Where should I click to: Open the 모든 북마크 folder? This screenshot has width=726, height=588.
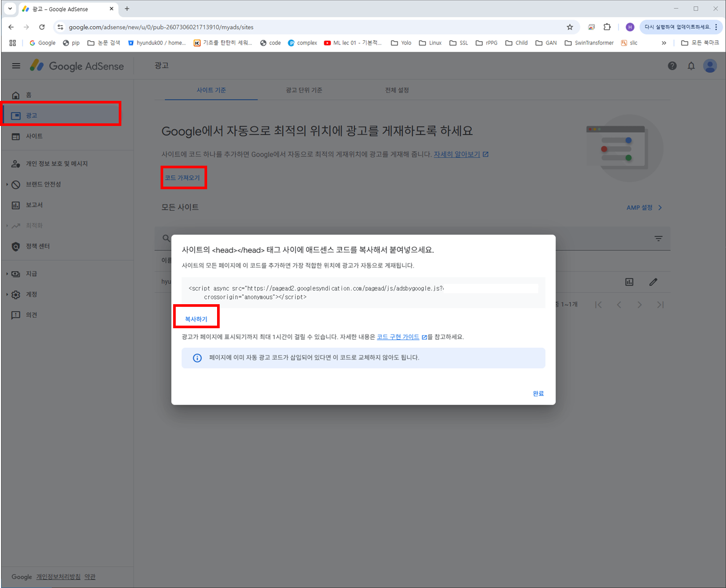point(700,43)
